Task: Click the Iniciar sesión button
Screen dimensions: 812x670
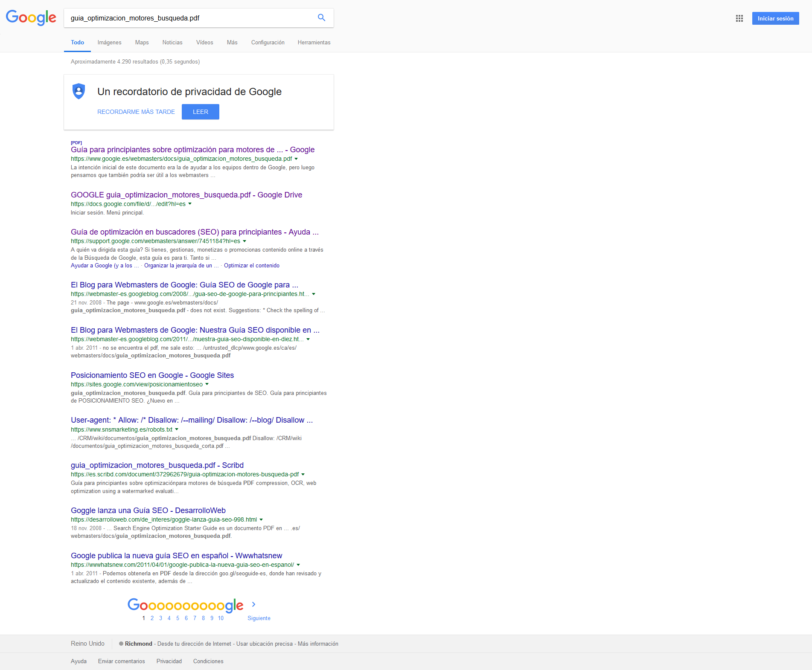Action: pyautogui.click(x=775, y=18)
